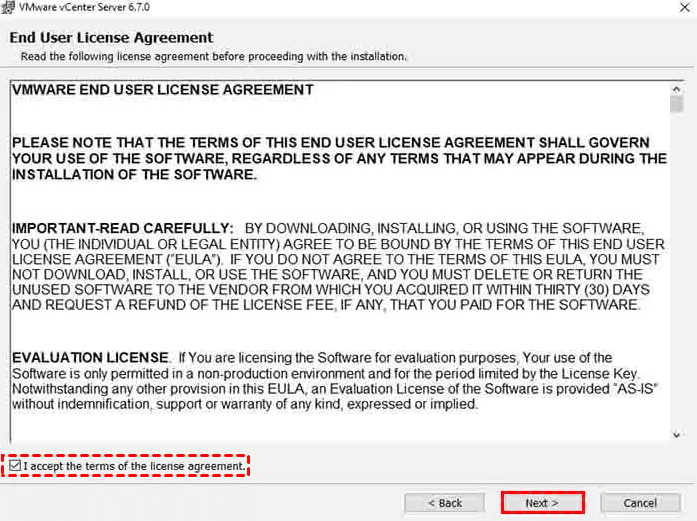
Task: Click the EVALUATION LICENSE paragraph heading
Action: [90, 357]
